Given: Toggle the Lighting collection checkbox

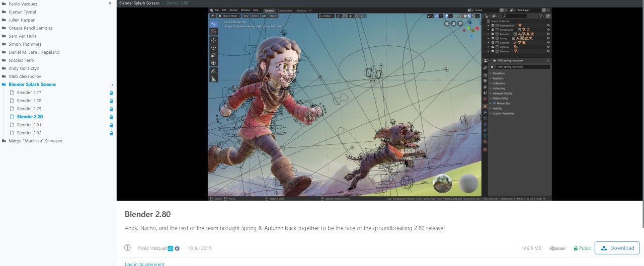Looking at the screenshot, I should [x=493, y=47].
